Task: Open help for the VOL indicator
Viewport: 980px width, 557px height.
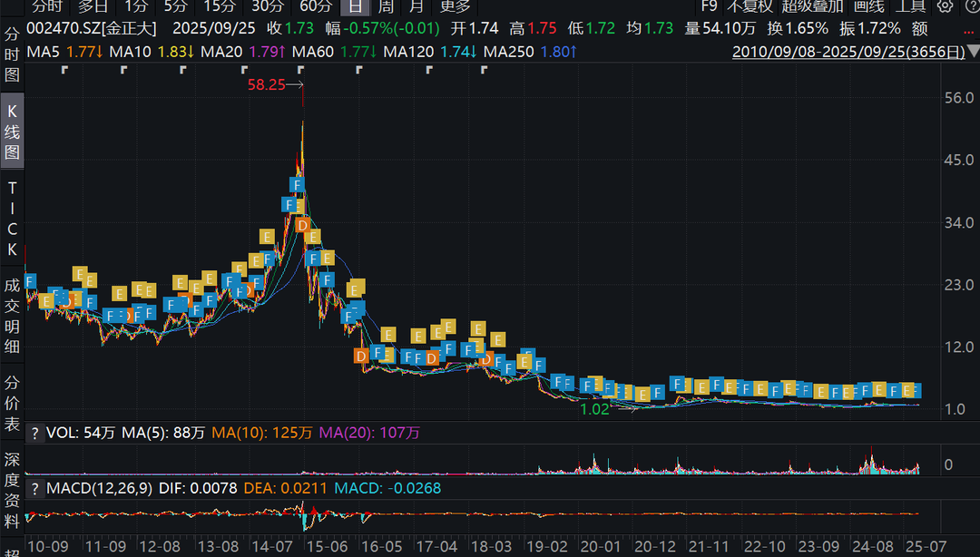Action: [35, 434]
